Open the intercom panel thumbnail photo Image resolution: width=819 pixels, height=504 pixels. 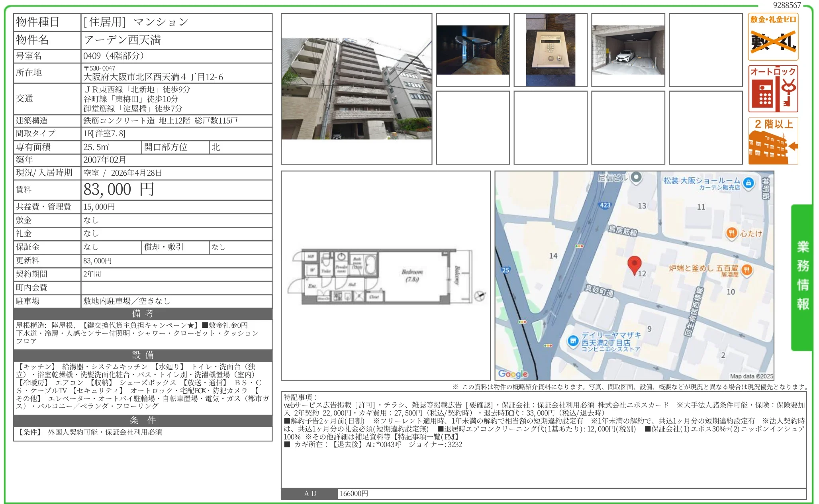click(x=550, y=50)
